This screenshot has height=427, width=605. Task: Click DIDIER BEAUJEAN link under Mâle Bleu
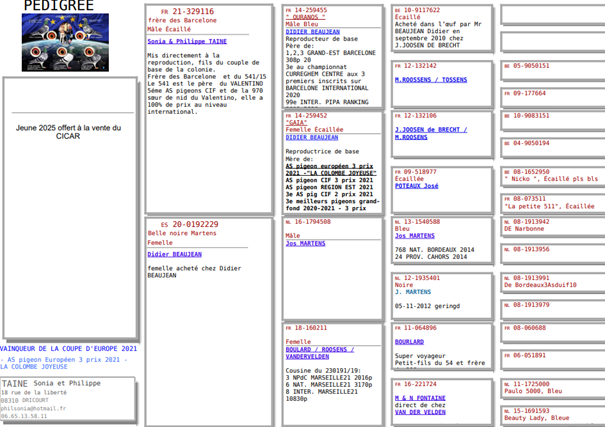(x=313, y=32)
